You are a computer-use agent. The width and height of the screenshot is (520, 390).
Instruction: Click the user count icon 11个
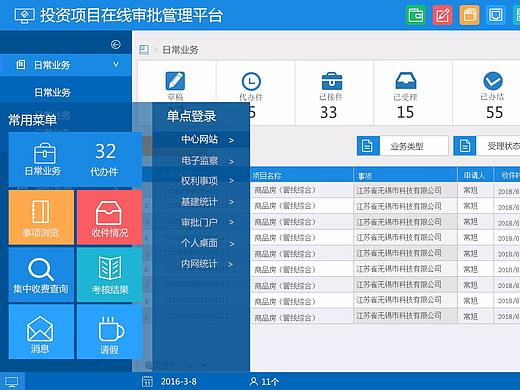tap(254, 381)
